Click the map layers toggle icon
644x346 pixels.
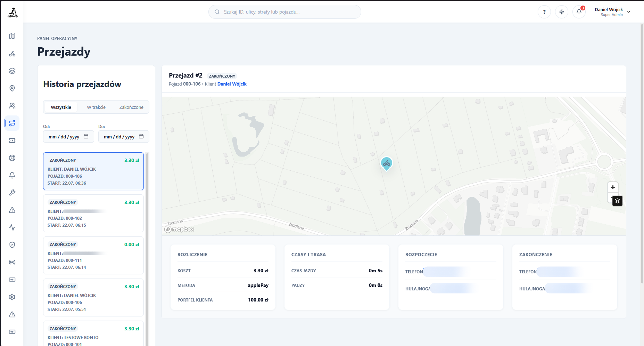point(617,201)
